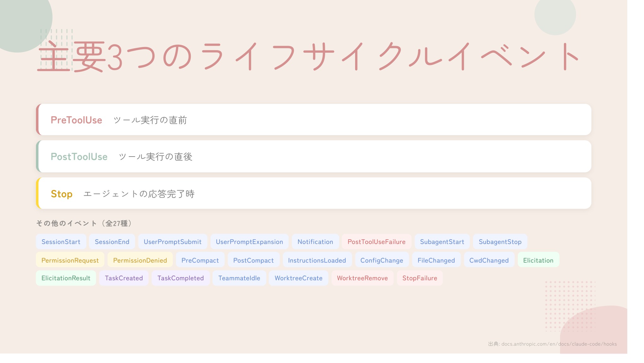Click the SessionEnd tag
The height and width of the screenshot is (363, 644).
pos(112,242)
